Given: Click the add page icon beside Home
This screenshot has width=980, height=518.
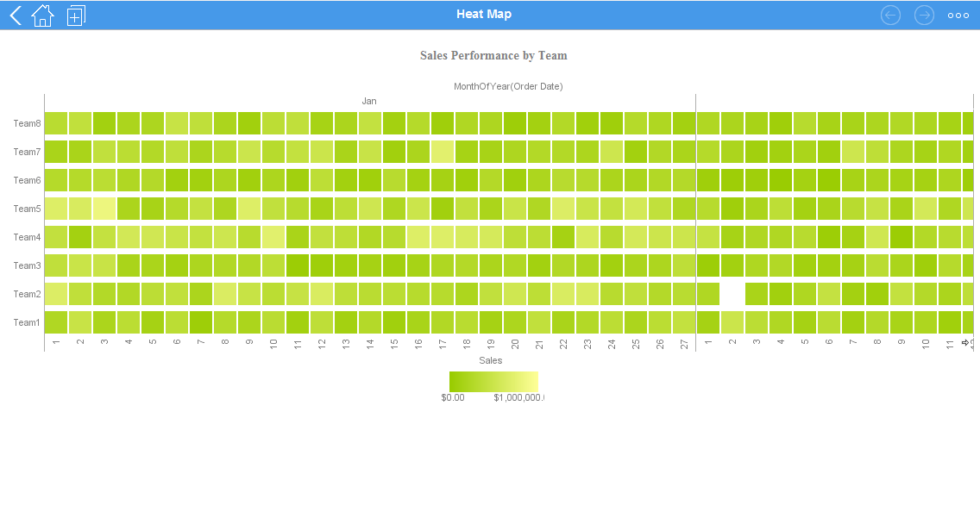Looking at the screenshot, I should point(76,15).
